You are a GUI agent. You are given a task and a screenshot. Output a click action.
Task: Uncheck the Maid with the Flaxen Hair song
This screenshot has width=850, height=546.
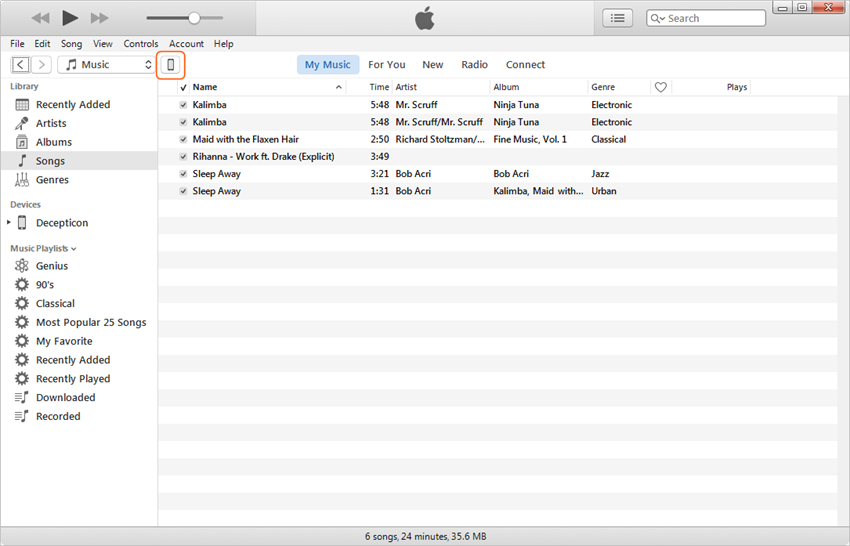click(x=183, y=140)
